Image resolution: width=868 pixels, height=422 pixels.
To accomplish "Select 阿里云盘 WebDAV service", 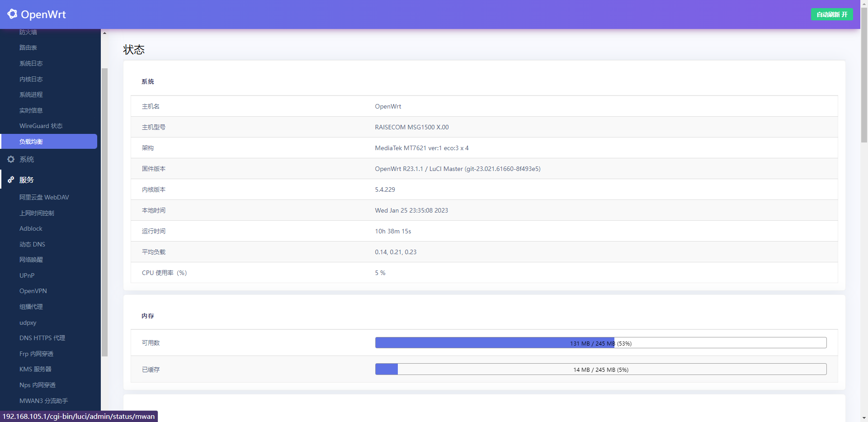I will point(44,197).
